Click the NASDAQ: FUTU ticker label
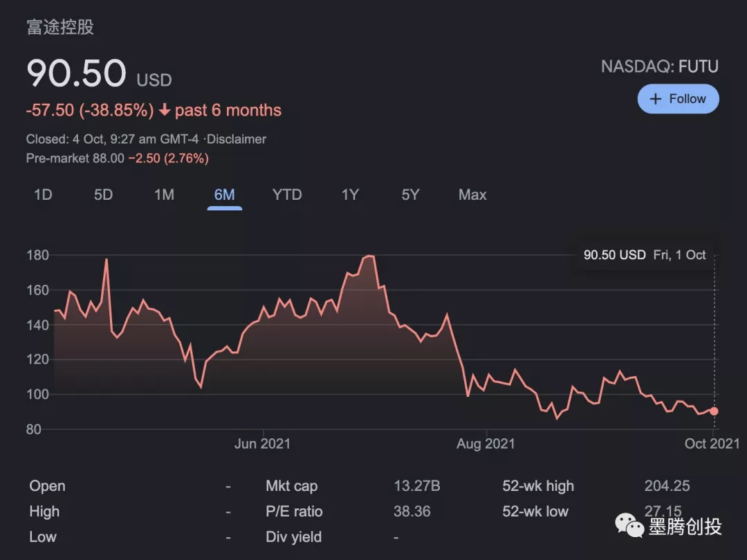The image size is (747, 560). (659, 67)
